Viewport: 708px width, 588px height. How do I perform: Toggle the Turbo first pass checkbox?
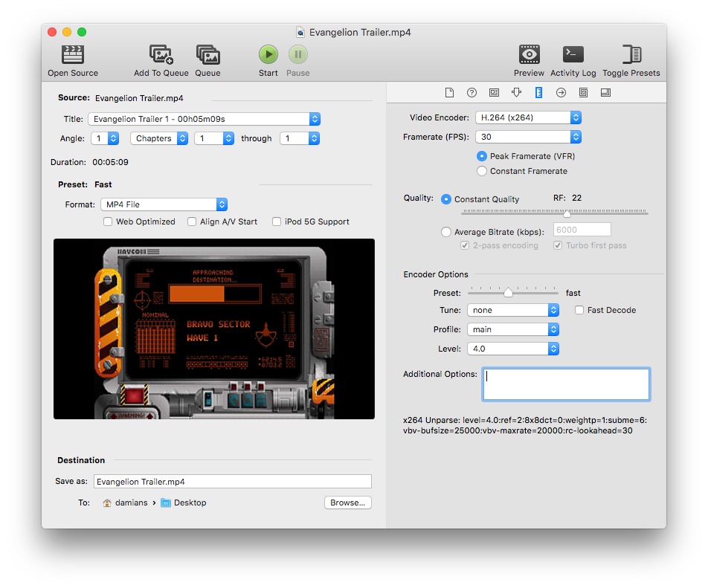coord(558,245)
